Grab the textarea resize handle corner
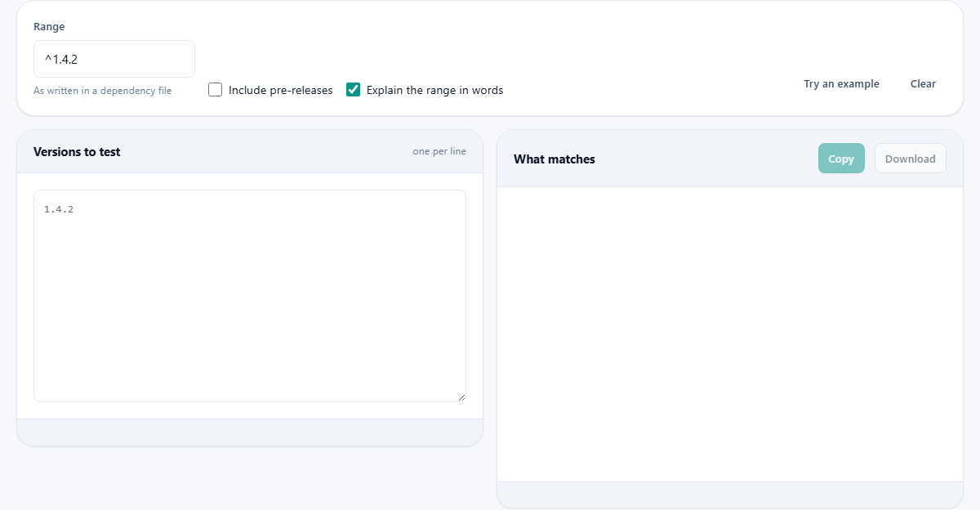Image resolution: width=980 pixels, height=510 pixels. pyautogui.click(x=461, y=397)
